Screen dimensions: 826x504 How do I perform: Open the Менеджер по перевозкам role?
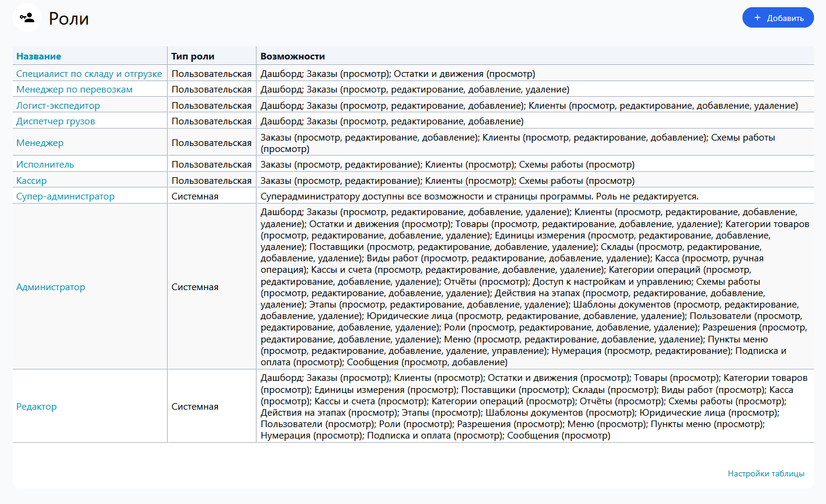(74, 90)
